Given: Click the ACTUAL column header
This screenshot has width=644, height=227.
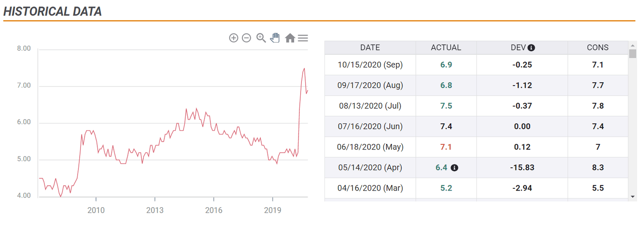Looking at the screenshot, I should point(446,48).
